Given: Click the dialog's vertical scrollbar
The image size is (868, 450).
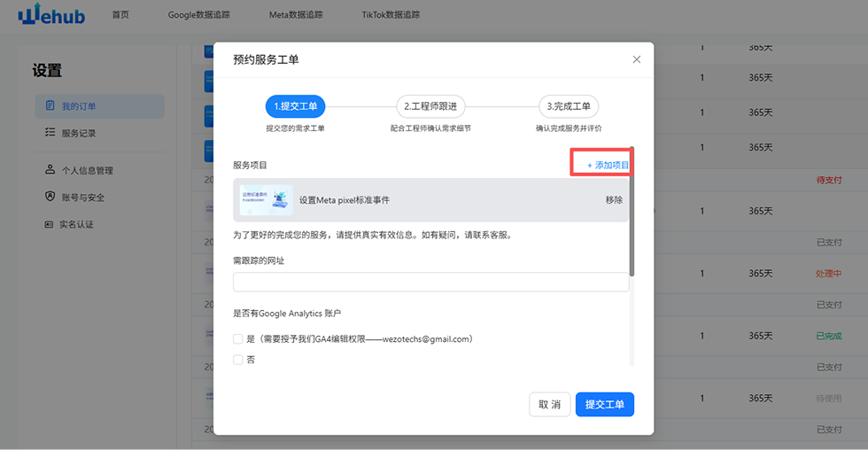Looking at the screenshot, I should click(632, 213).
